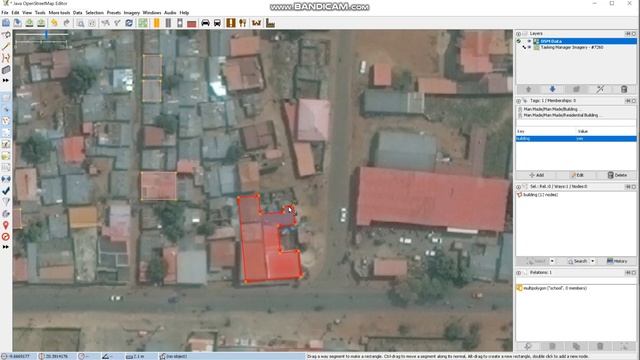640x360 pixels.
Task: Move layer down arrow button
Action: [x=552, y=89]
